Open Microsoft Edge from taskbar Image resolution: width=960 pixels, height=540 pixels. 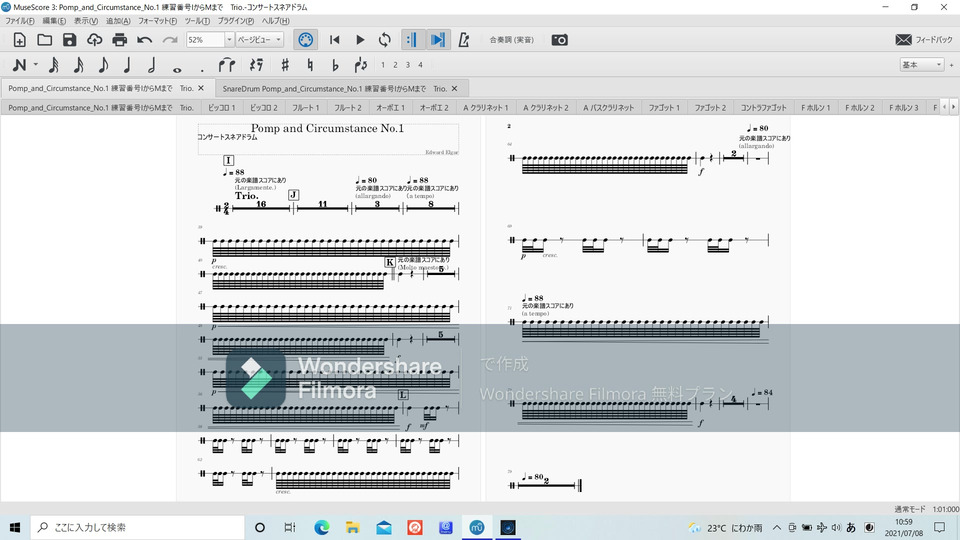click(321, 527)
